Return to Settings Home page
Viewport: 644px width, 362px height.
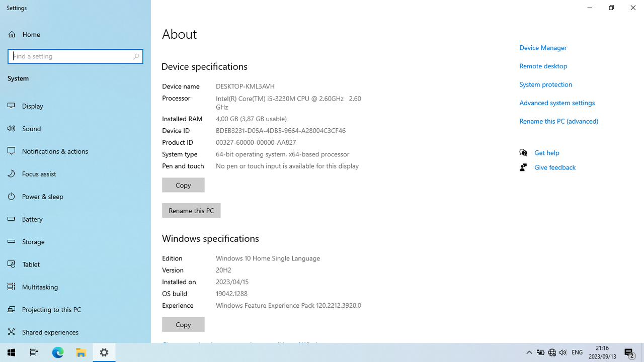(31, 34)
